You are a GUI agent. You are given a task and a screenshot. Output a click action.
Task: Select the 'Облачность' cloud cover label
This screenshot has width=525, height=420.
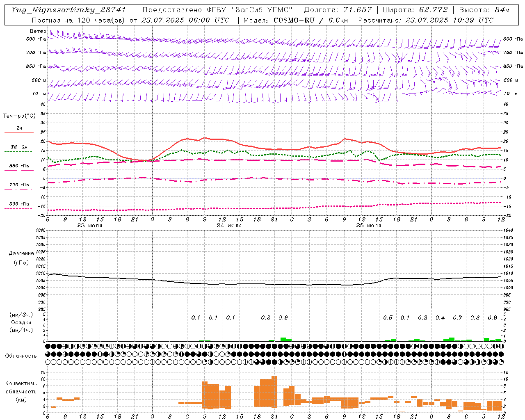coord(21,356)
